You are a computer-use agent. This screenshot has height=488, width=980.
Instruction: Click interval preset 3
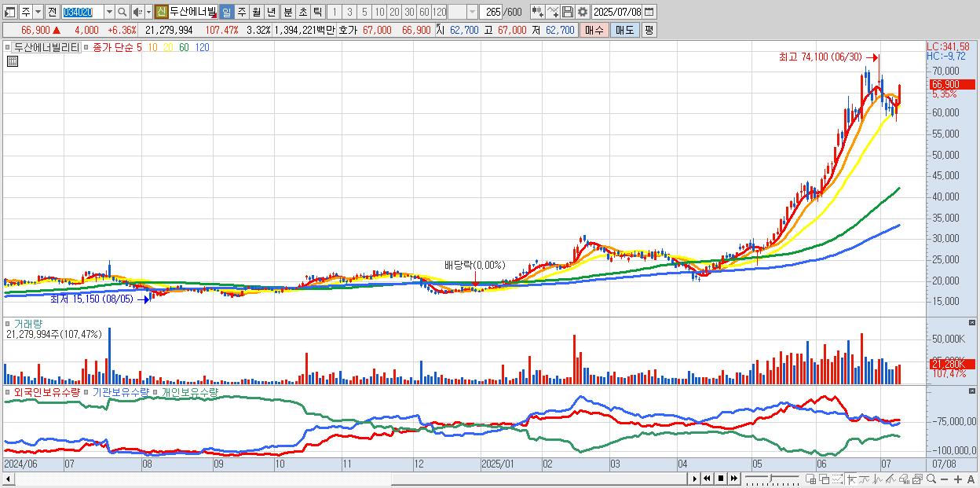tap(349, 12)
